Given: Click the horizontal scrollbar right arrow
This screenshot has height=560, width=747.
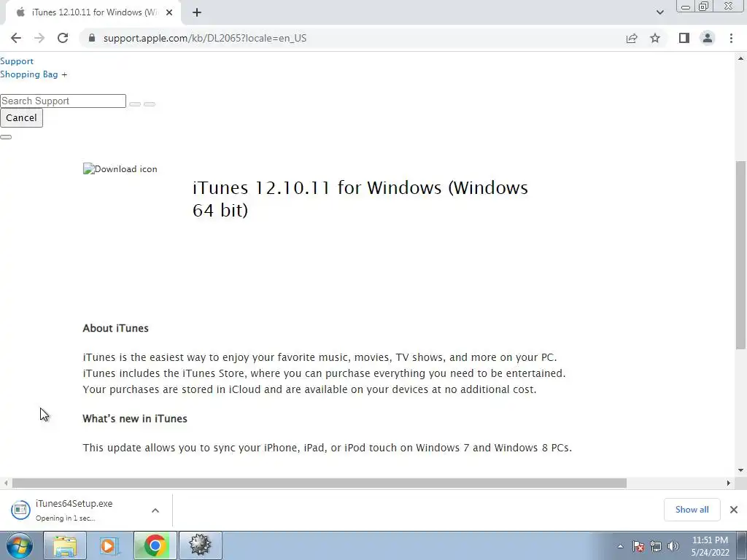Looking at the screenshot, I should click(729, 483).
